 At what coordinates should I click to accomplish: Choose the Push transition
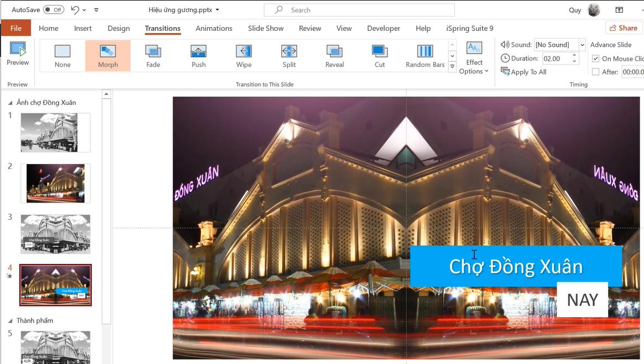tap(198, 55)
